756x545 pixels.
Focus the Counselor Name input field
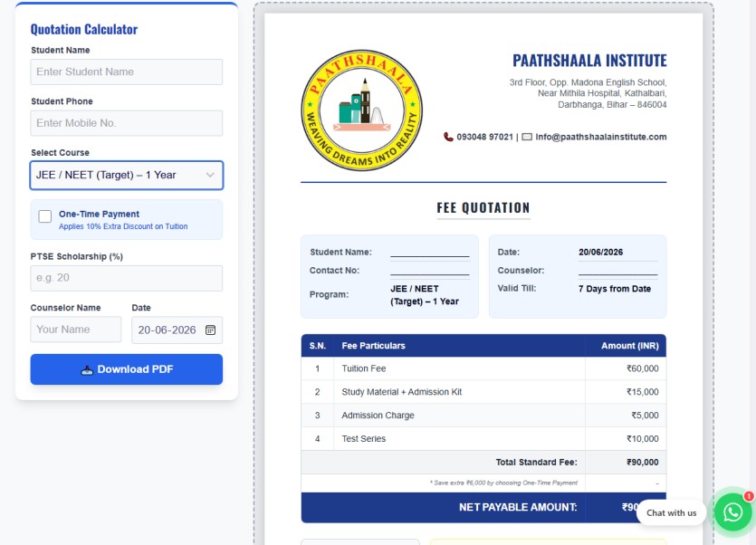coord(76,330)
